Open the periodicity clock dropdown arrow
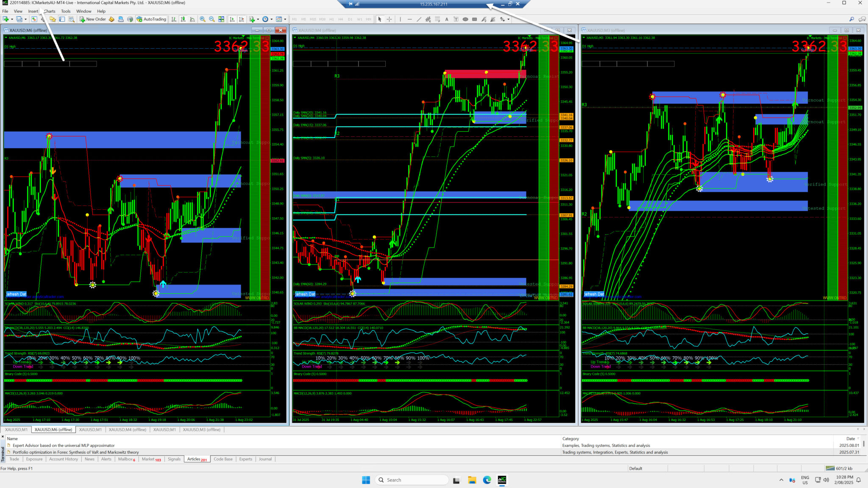The width and height of the screenshot is (868, 488). (x=271, y=19)
